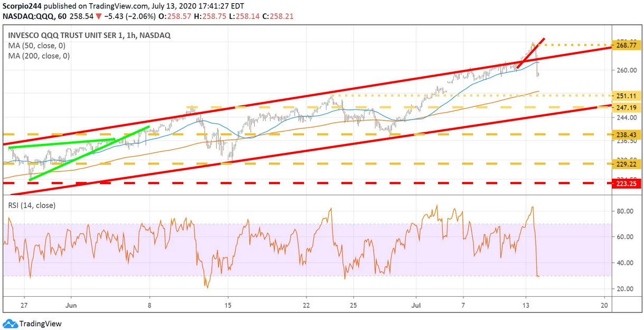This screenshot has width=644, height=330.
Task: Click the Jun label on time axis
Action: coord(72,306)
